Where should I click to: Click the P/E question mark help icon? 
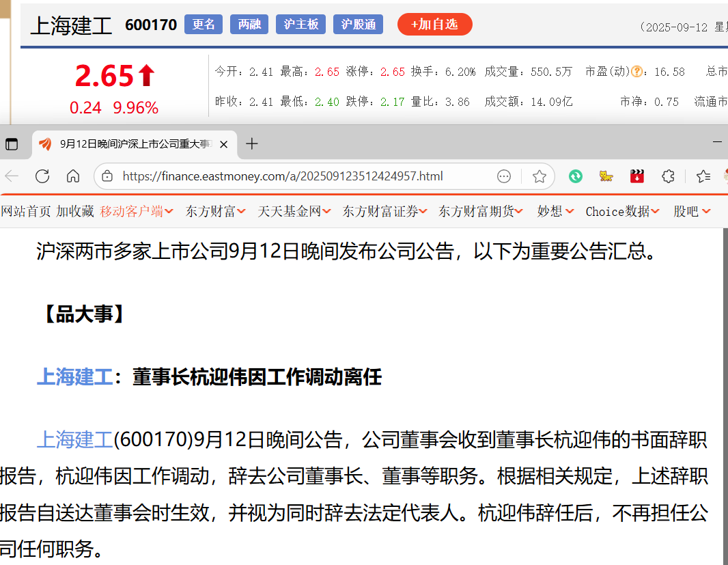(637, 72)
